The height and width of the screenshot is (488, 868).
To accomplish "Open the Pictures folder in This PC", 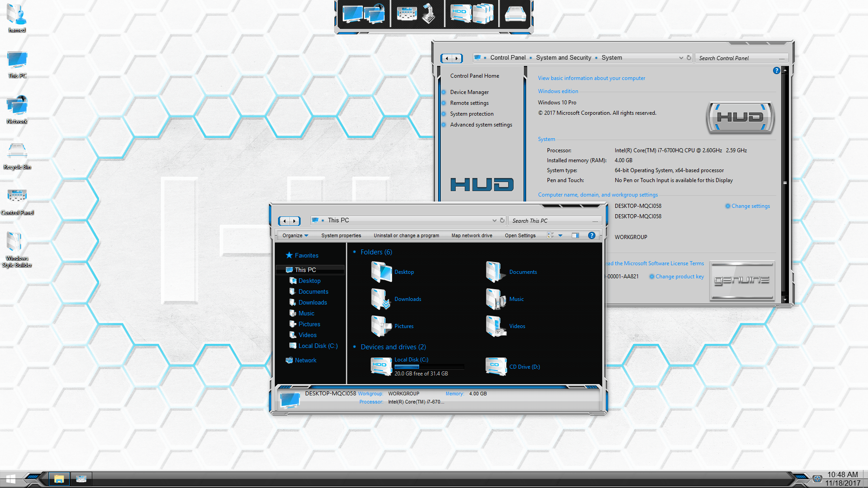I will coord(392,326).
